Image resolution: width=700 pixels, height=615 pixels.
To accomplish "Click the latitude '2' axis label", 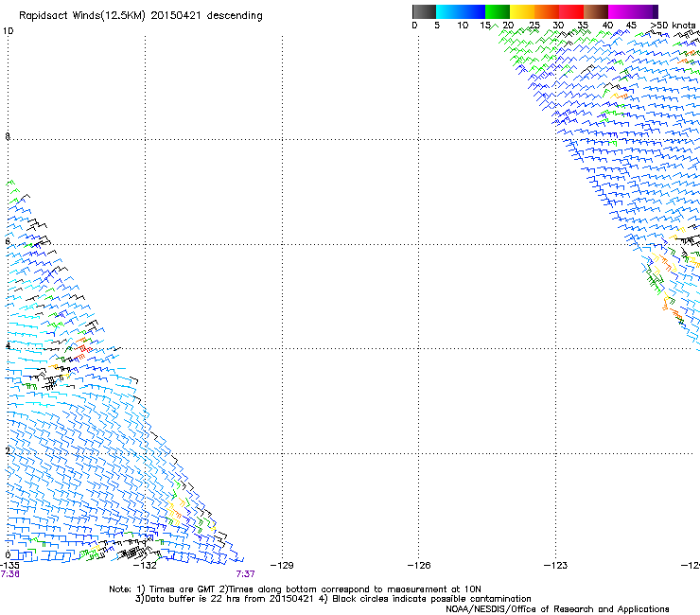I will coord(8,450).
